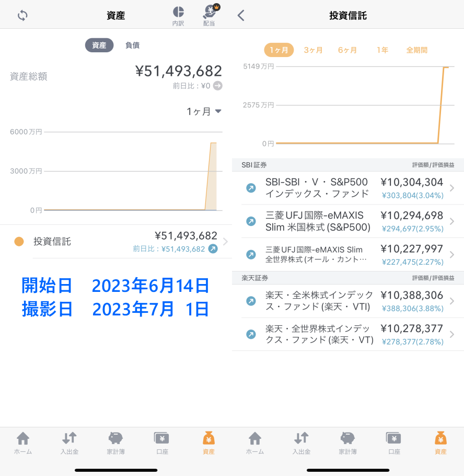Tap the trend icon for eMAXIS Slim 全世界株式
The width and height of the screenshot is (464, 476).
point(251,254)
